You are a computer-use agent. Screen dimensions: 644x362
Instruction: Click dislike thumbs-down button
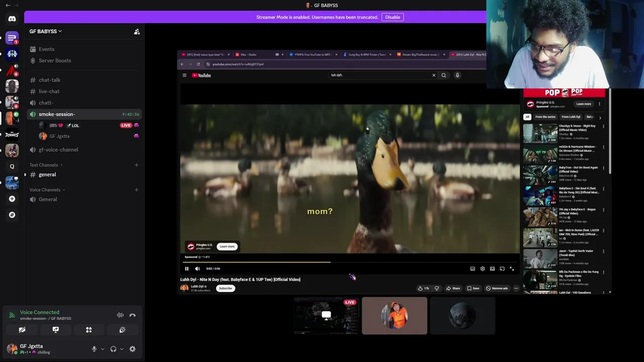click(437, 288)
